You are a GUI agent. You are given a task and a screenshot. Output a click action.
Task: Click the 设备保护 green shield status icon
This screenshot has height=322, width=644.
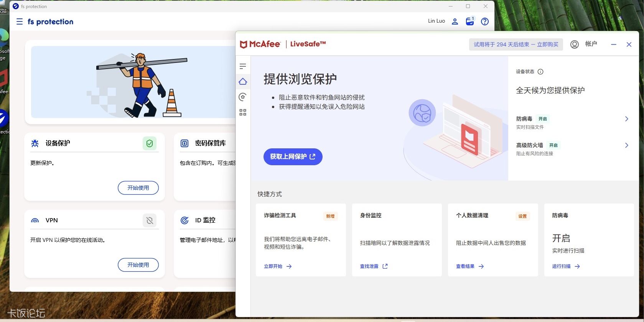pyautogui.click(x=150, y=143)
